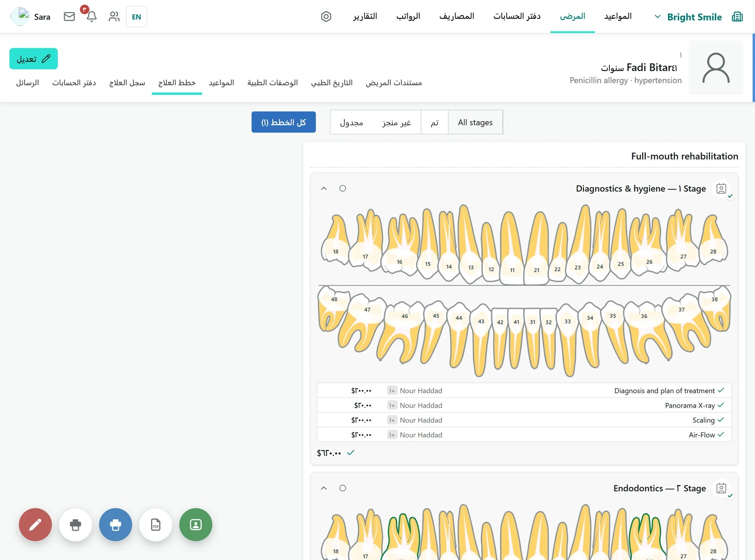Click Stage 2 Endodontics doctor badge icon
The height and width of the screenshot is (560, 755).
pos(721,488)
